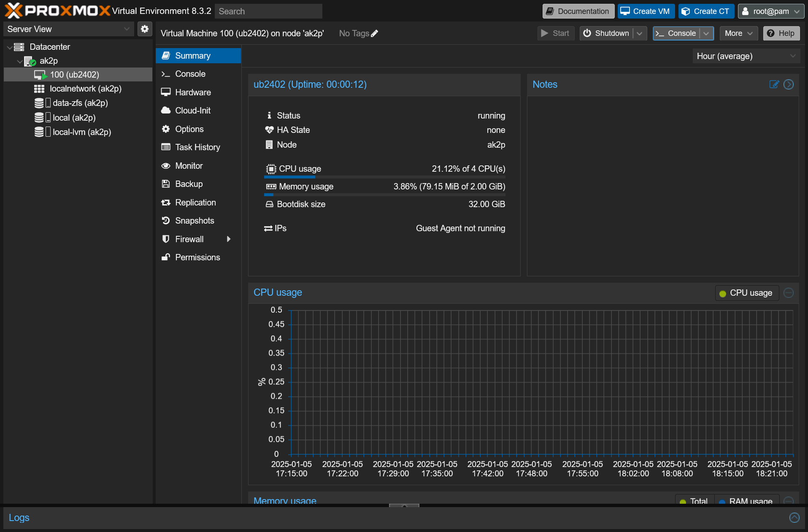Click the ak2p node icon
This screenshot has height=532, width=808.
pos(30,61)
